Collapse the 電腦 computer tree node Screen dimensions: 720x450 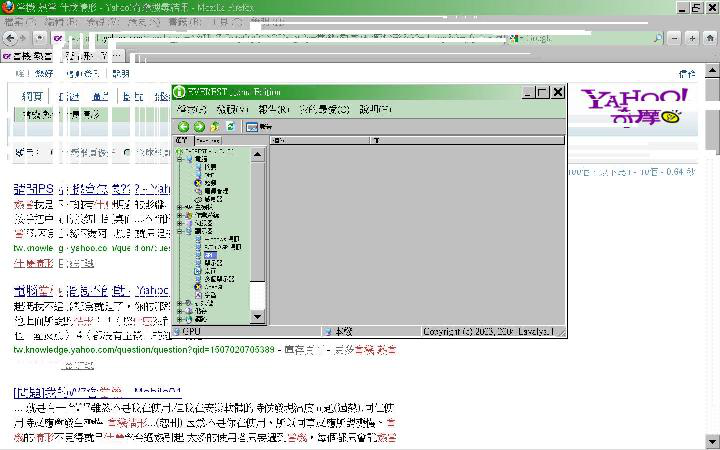coord(180,159)
